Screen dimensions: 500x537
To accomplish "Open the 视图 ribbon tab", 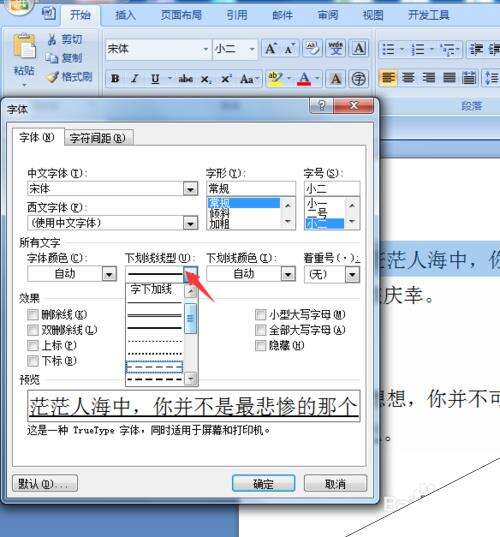I will [x=373, y=15].
